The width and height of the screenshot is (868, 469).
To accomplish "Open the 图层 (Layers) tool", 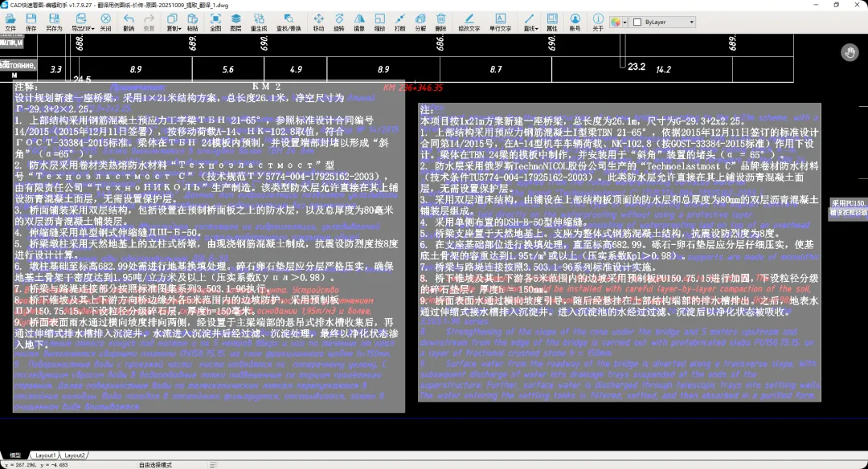I will [x=235, y=22].
